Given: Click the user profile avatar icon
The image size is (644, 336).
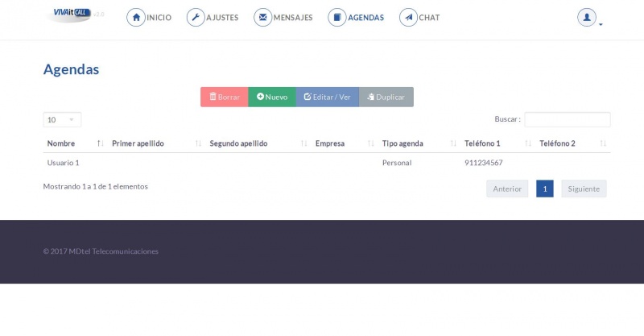Looking at the screenshot, I should [587, 17].
